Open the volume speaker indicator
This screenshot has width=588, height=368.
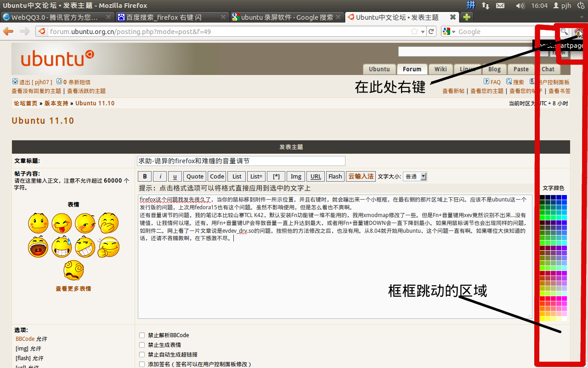tap(520, 6)
